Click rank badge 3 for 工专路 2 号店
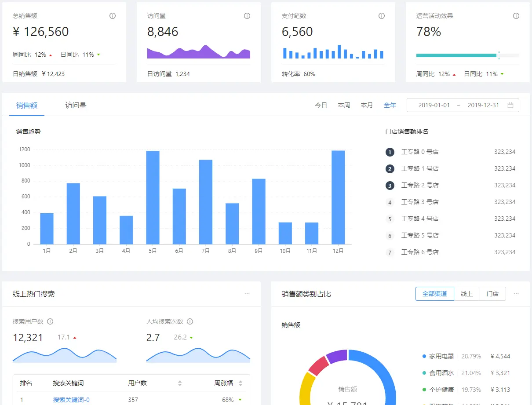The height and width of the screenshot is (405, 532). (x=390, y=186)
